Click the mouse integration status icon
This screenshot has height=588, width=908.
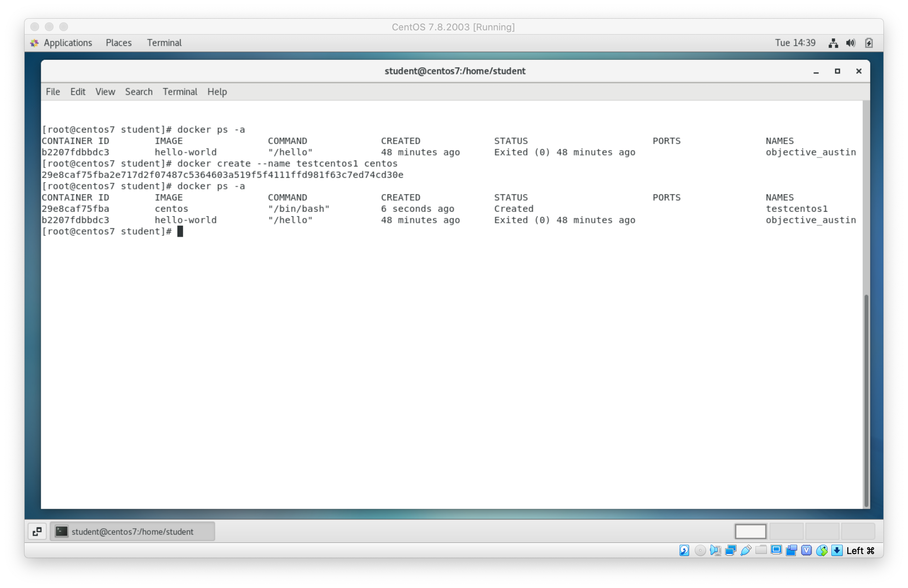tap(822, 550)
